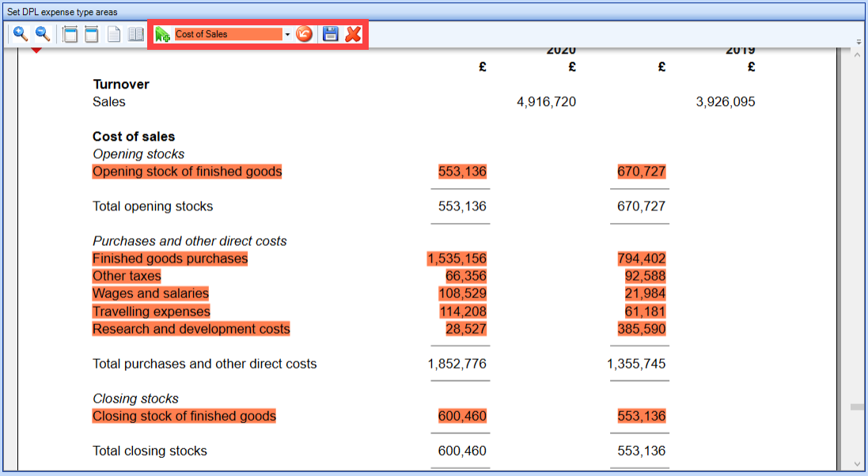Click the vertical scrollbar thumb
This screenshot has width=868, height=476.
coord(858,406)
